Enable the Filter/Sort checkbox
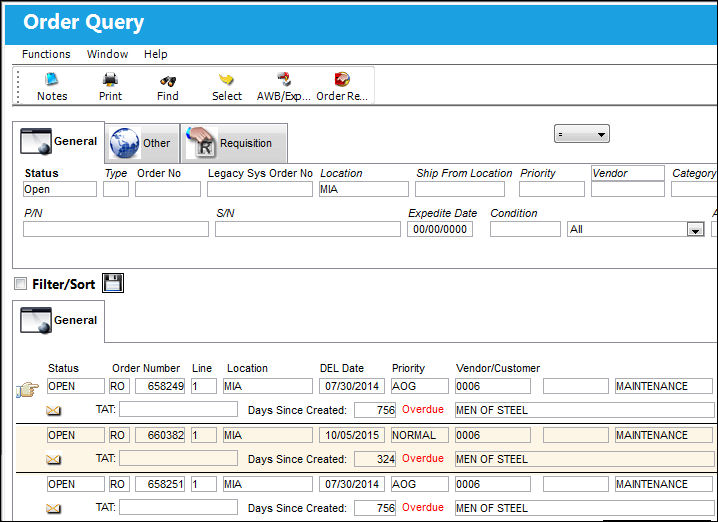718x522 pixels. pyautogui.click(x=20, y=283)
